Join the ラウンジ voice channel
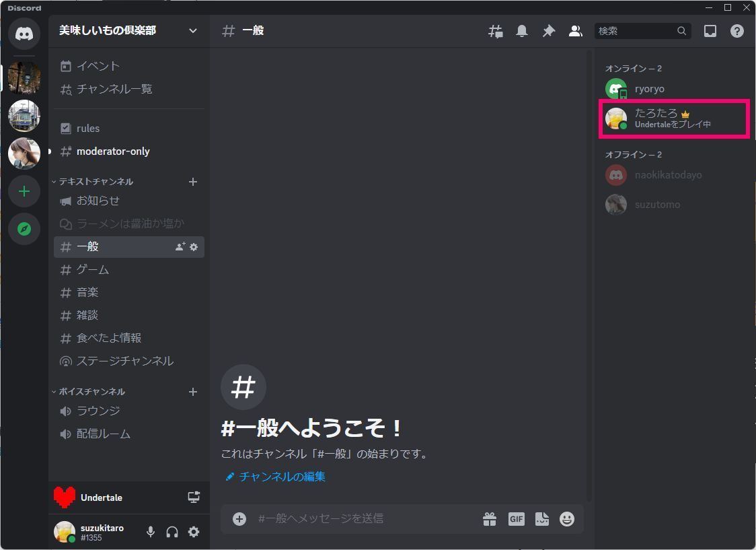Image resolution: width=756 pixels, height=550 pixels. click(x=128, y=411)
